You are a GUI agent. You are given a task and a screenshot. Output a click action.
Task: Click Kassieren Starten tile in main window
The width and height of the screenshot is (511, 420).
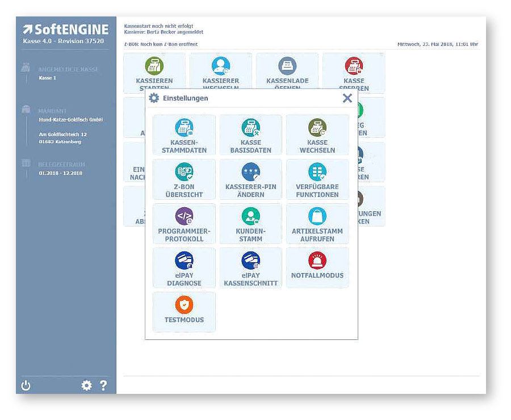pos(154,72)
